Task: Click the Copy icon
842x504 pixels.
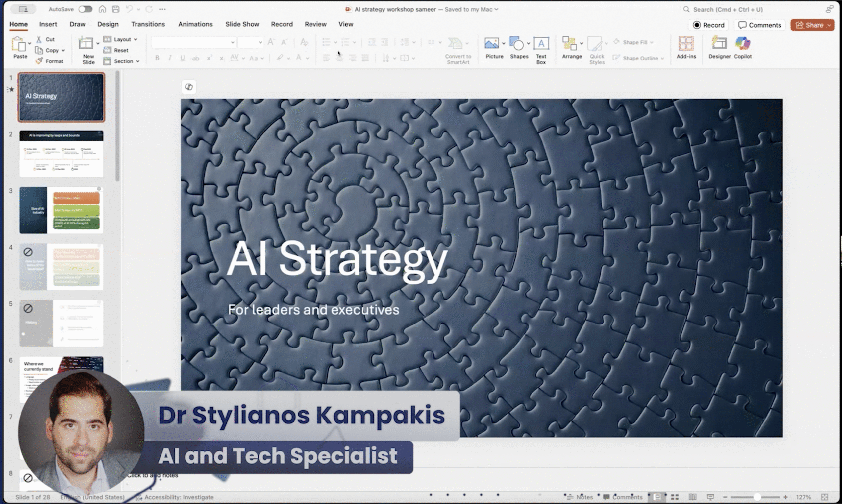Action: pyautogui.click(x=39, y=51)
